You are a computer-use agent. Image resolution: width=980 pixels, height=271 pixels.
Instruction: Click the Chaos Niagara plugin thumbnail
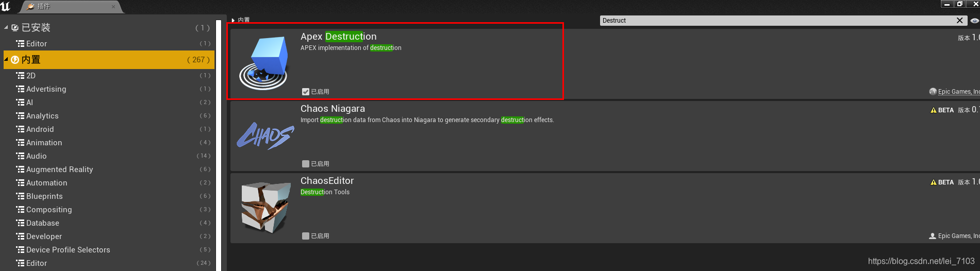(265, 136)
